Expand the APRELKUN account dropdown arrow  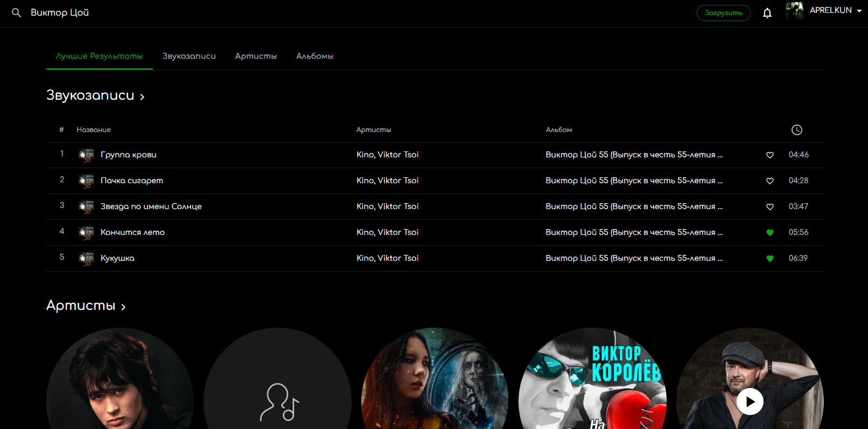(859, 11)
